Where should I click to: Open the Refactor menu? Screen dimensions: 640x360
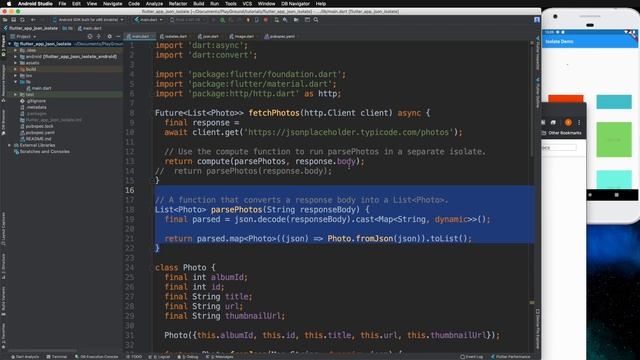tap(178, 4)
